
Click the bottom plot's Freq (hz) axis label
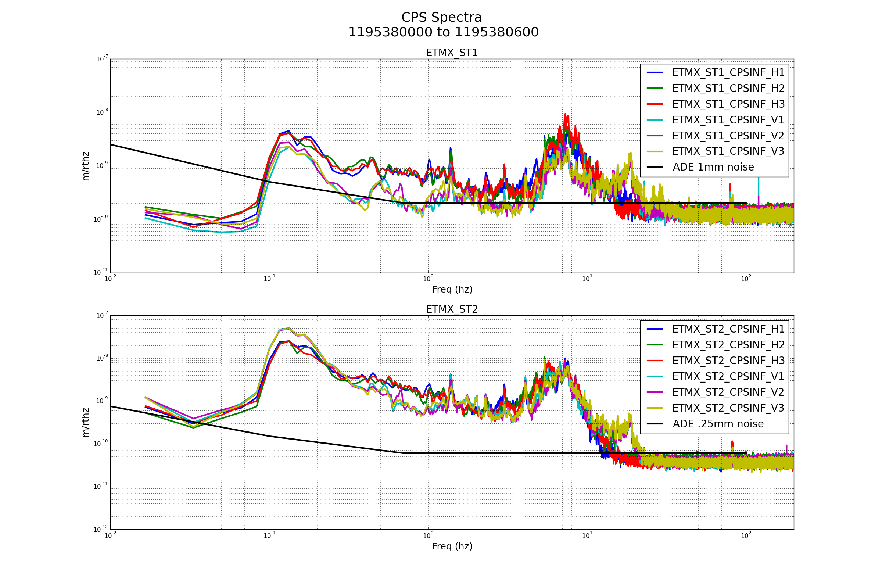tap(452, 546)
